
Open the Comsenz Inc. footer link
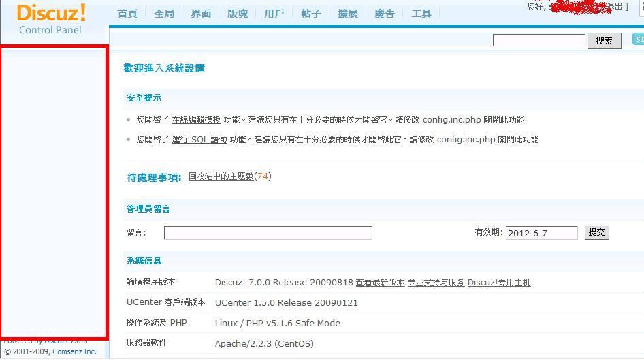click(74, 351)
